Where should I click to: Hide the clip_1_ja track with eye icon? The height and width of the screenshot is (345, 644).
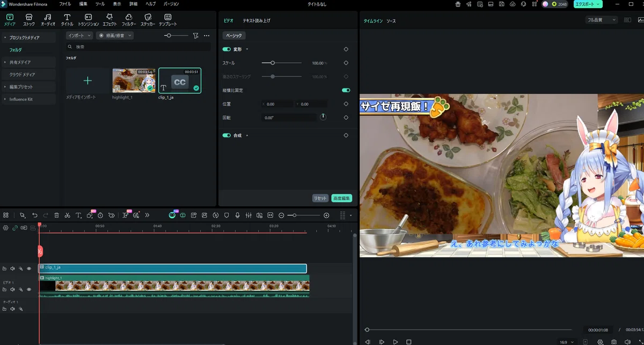click(29, 268)
